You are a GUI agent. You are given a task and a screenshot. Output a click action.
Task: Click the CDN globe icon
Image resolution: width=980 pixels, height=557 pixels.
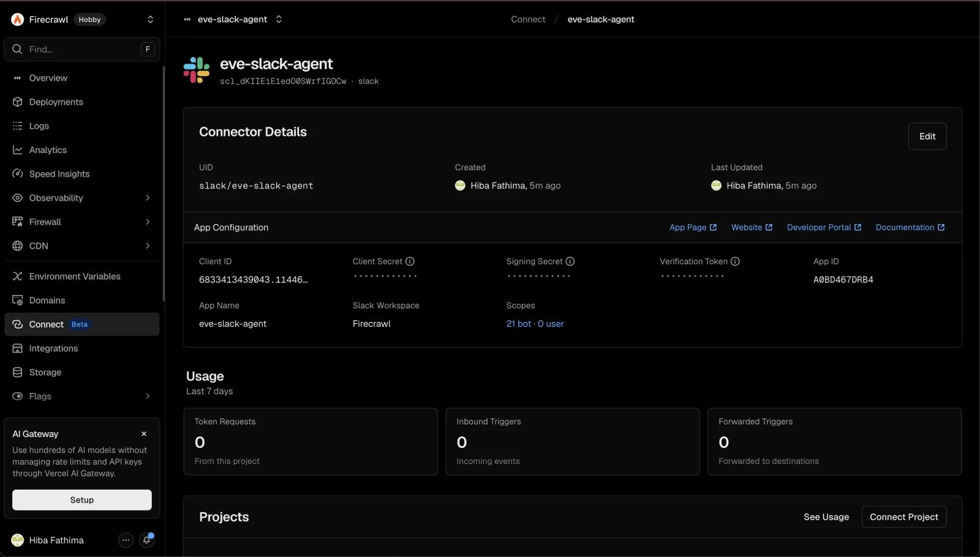point(17,246)
